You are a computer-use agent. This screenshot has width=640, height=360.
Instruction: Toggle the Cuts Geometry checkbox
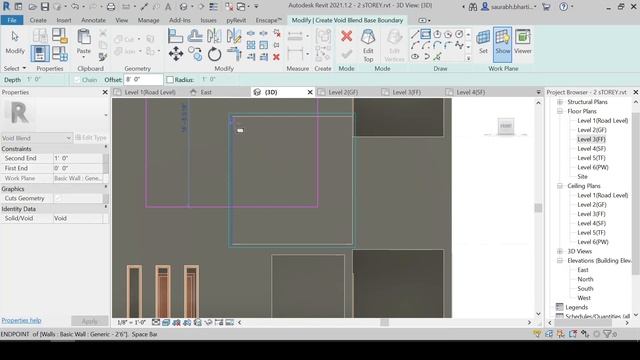click(x=58, y=198)
